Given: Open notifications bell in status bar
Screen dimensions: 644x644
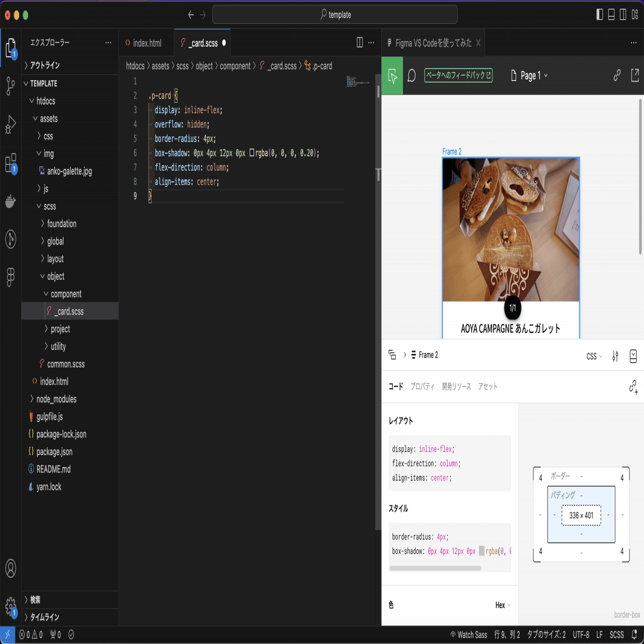Looking at the screenshot, I should 635,634.
